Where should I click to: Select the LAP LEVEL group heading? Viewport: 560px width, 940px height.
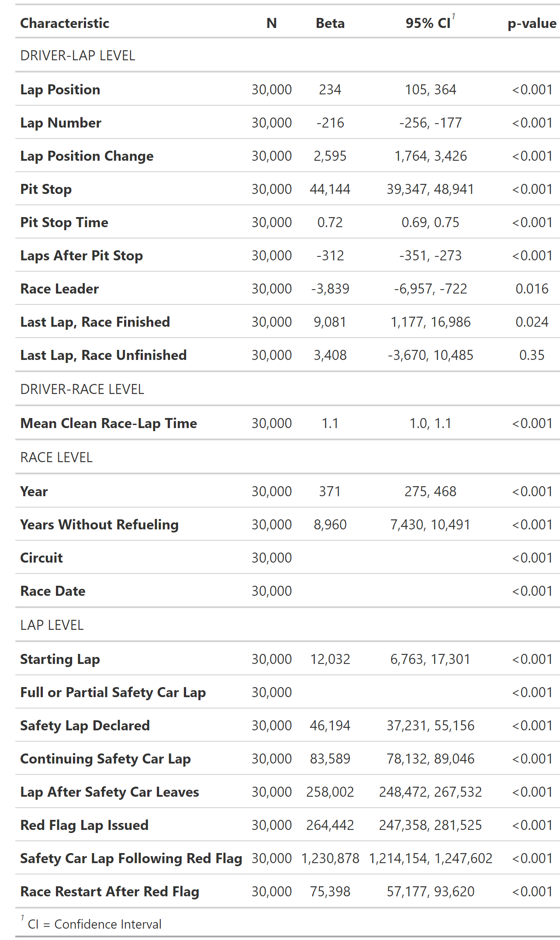pyautogui.click(x=52, y=625)
